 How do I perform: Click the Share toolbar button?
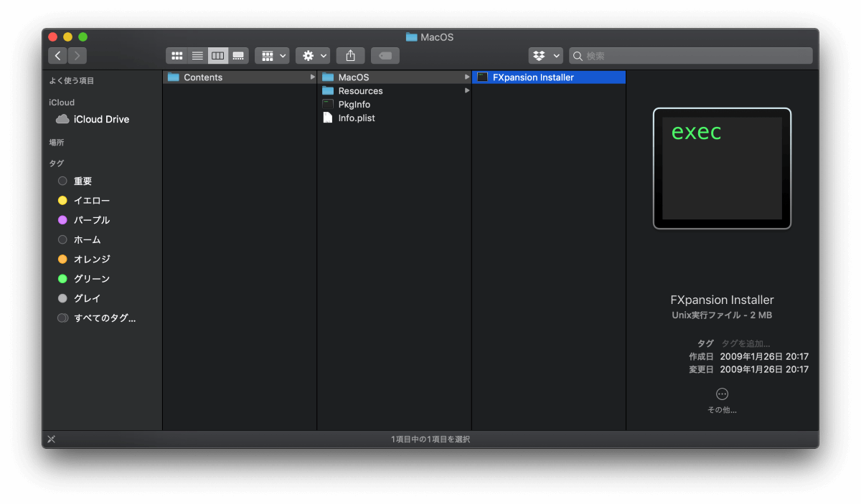[x=350, y=55]
